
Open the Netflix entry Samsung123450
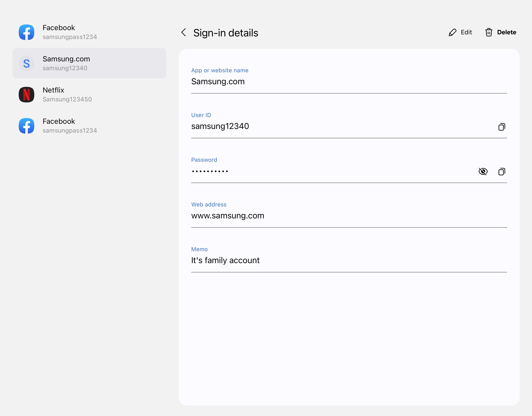(x=89, y=95)
